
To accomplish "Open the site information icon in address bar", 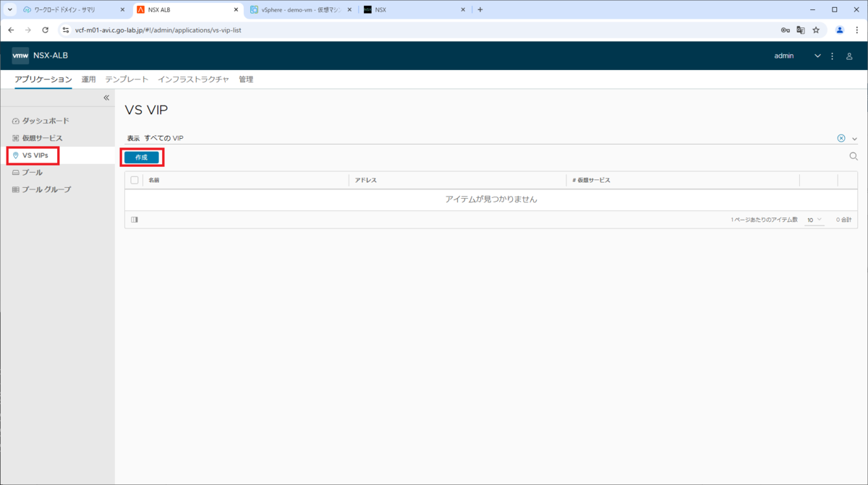I will coord(66,30).
